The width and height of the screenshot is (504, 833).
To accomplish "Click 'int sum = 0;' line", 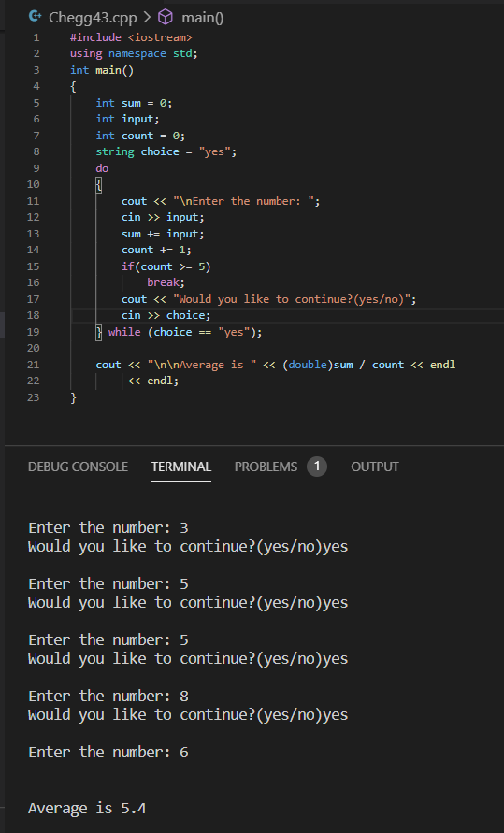I will pos(134,103).
